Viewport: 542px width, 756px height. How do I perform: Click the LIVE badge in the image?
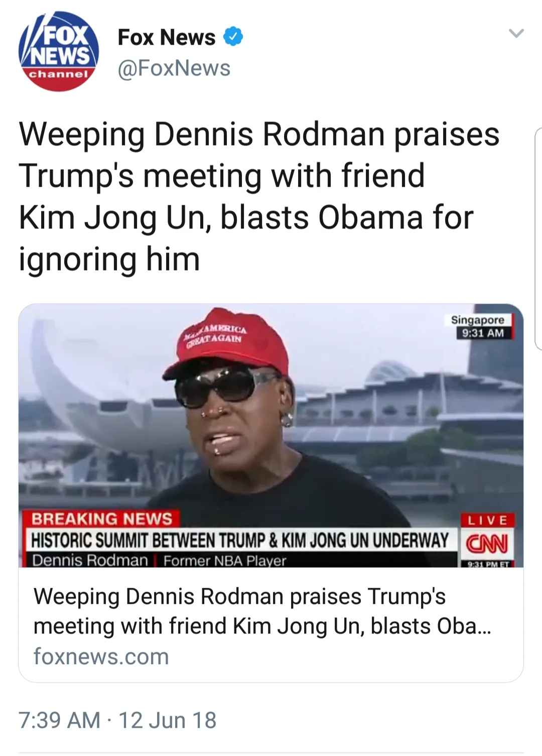(x=487, y=520)
